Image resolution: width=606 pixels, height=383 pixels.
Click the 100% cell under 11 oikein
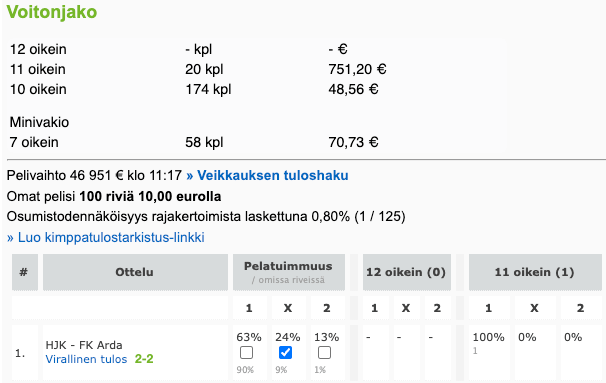pos(488,337)
